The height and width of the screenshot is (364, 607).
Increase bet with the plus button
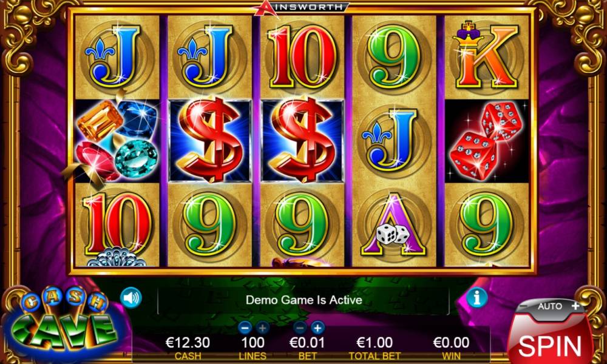[318, 328]
